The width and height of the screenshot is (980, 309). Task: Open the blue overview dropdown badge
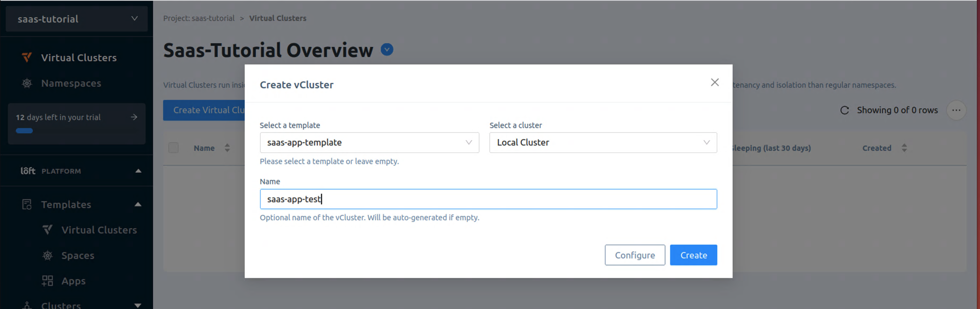(x=387, y=49)
